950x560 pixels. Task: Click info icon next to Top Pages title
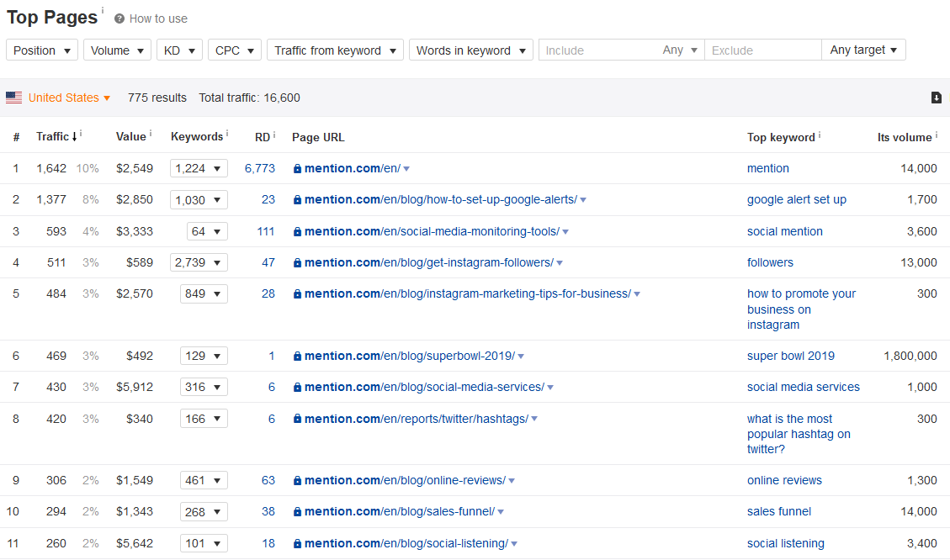103,10
